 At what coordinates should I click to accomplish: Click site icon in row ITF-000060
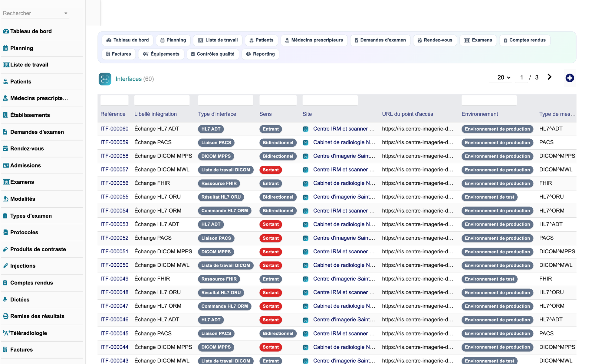point(306,129)
